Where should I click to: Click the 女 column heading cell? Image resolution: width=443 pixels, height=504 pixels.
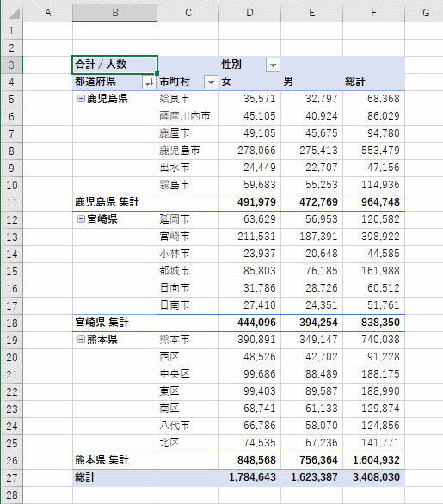tap(249, 82)
